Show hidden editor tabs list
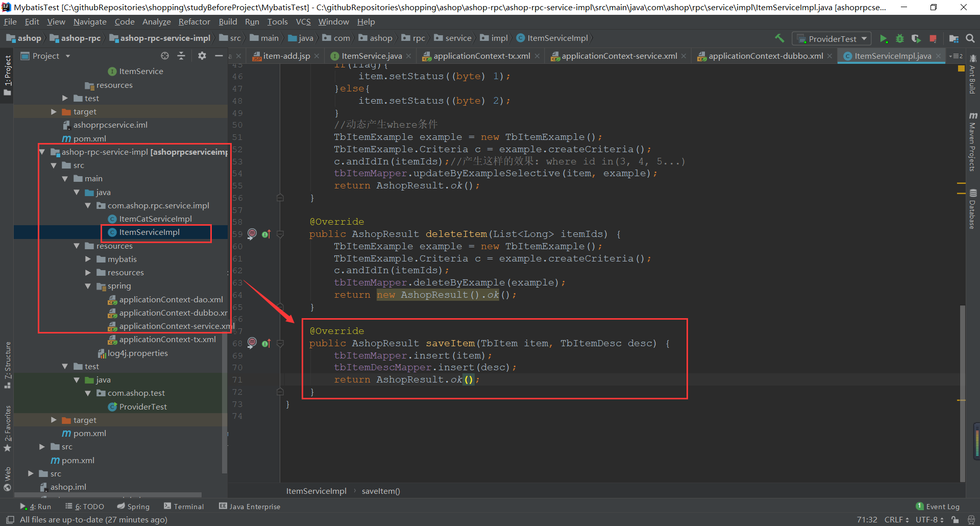This screenshot has width=980, height=526. pos(955,56)
